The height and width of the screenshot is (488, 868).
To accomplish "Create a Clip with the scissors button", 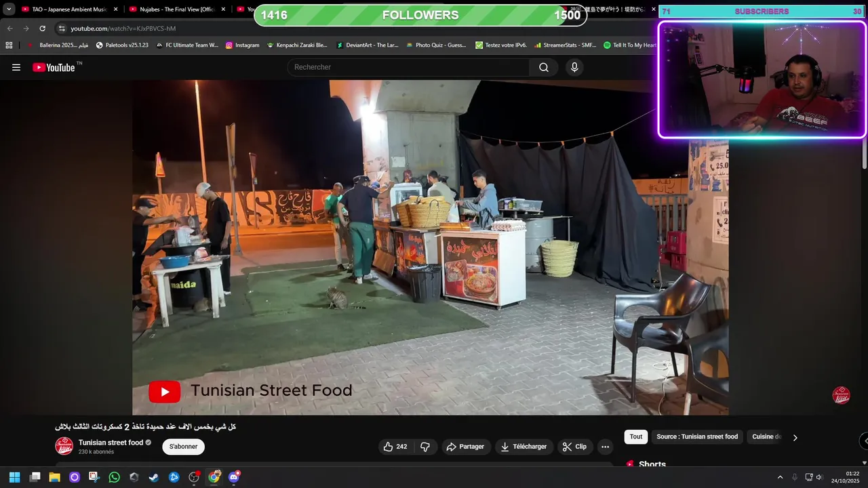I will pos(575,447).
